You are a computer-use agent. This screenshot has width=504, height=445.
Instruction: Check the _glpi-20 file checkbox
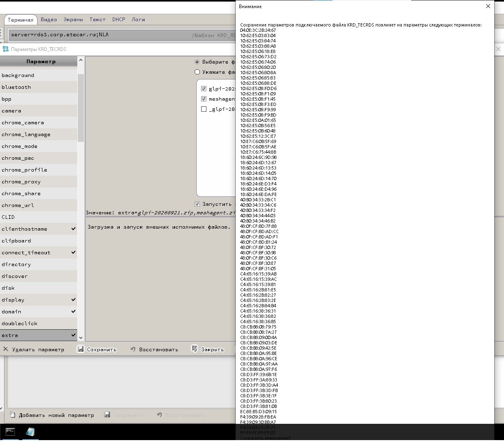point(204,109)
